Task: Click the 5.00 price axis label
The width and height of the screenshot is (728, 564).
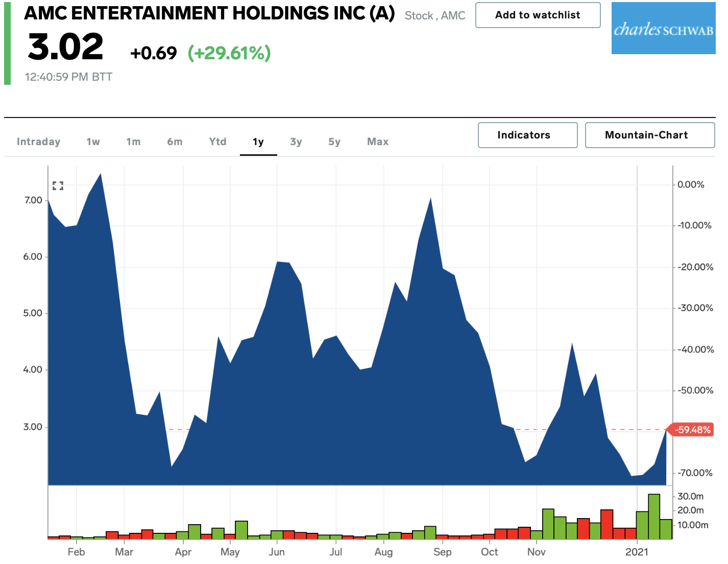Action: click(x=33, y=313)
